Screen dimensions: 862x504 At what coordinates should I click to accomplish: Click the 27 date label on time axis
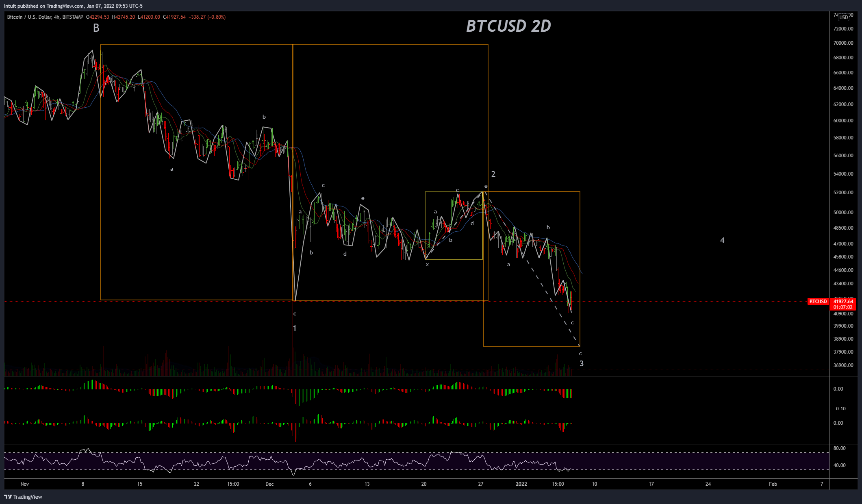[x=481, y=484]
